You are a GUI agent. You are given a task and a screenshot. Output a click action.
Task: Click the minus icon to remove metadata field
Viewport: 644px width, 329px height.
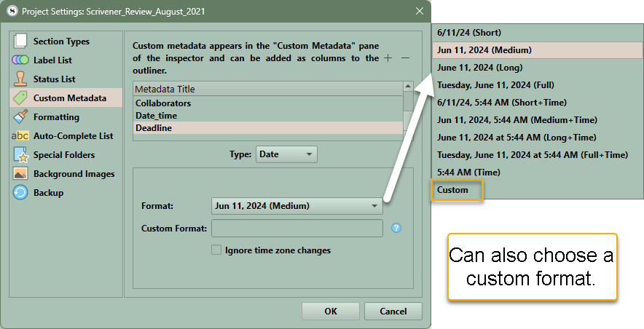(x=405, y=58)
